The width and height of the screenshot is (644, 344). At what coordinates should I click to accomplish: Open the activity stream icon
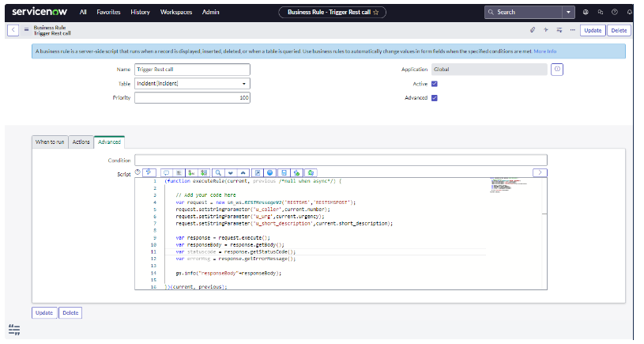click(546, 30)
